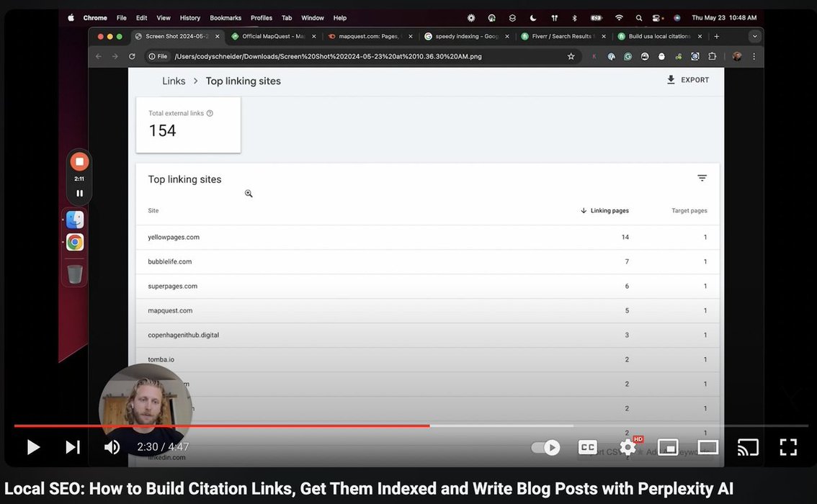Sort by Linking pages column
The width and height of the screenshot is (817, 504).
point(604,211)
